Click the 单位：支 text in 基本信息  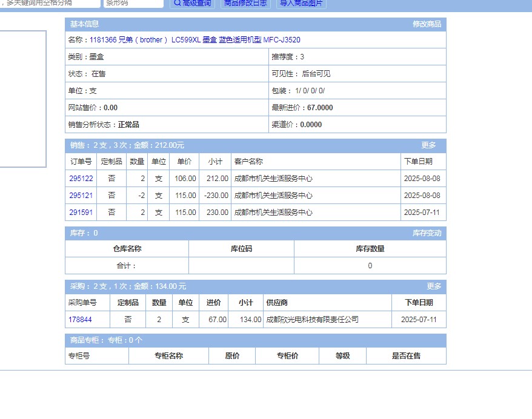pos(82,91)
